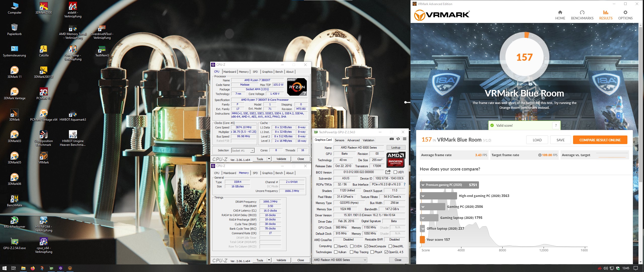Switch to Mainboard tab in upper CPU-Z
Screen dimensions: 644x272
[x=230, y=72]
